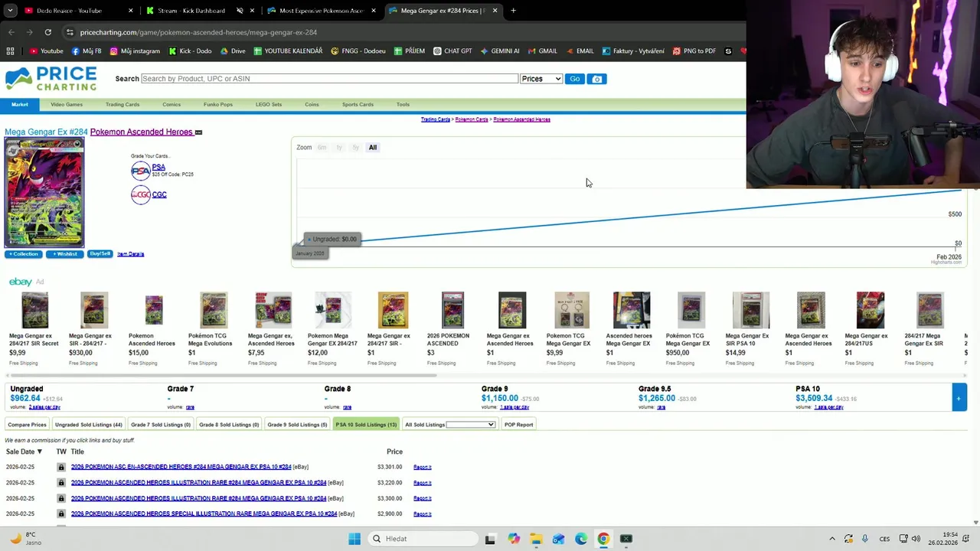
Task: Click the Go search button
Action: click(575, 79)
